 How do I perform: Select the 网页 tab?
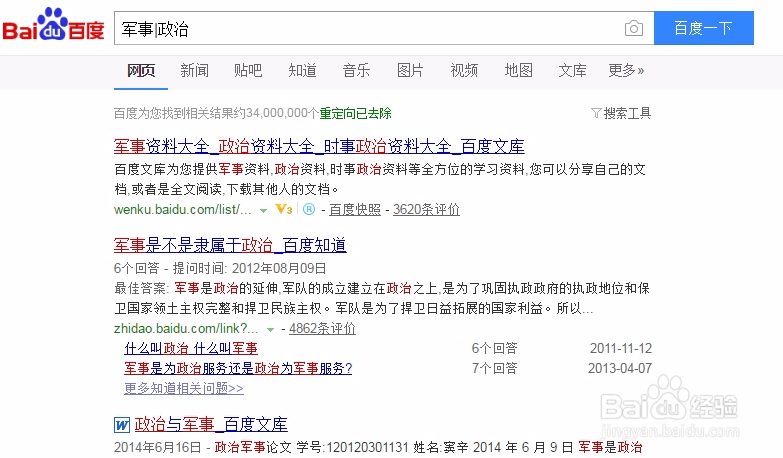tap(141, 70)
